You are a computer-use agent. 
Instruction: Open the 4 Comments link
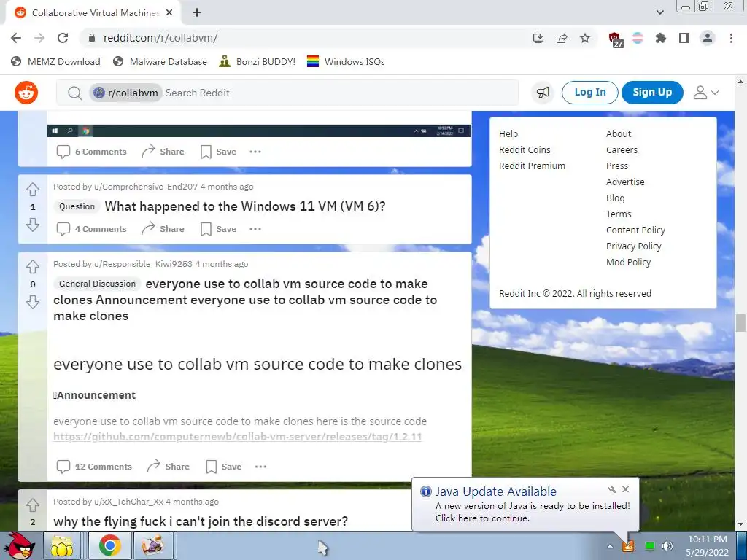[x=91, y=229]
